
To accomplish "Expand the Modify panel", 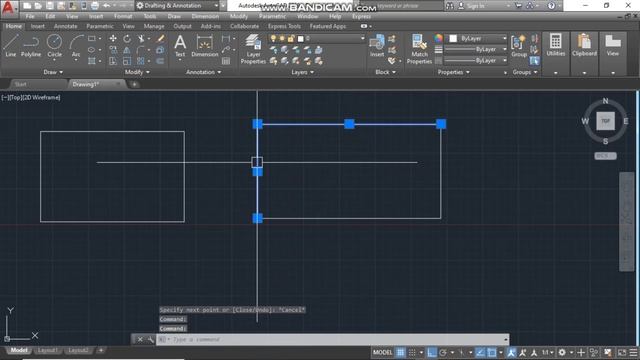I will coord(137,72).
